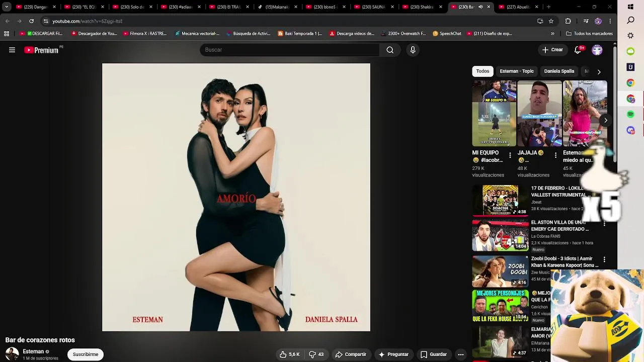Viewport: 644px width, 362px height.
Task: Open options for JAJAJA short
Action: click(x=555, y=155)
